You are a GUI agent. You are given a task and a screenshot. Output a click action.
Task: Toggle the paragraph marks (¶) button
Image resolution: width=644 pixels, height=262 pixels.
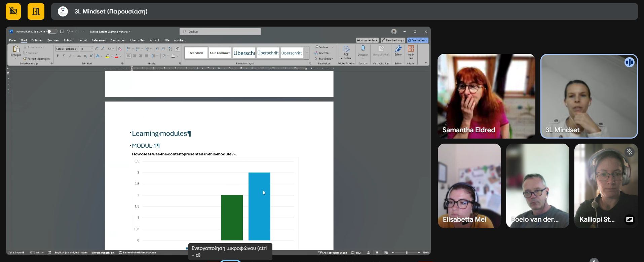177,49
